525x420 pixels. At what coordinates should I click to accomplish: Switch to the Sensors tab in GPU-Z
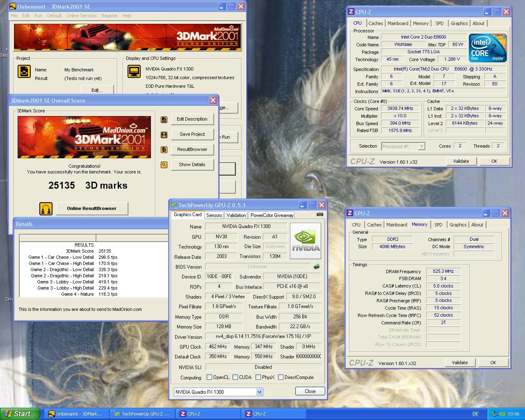click(x=214, y=215)
